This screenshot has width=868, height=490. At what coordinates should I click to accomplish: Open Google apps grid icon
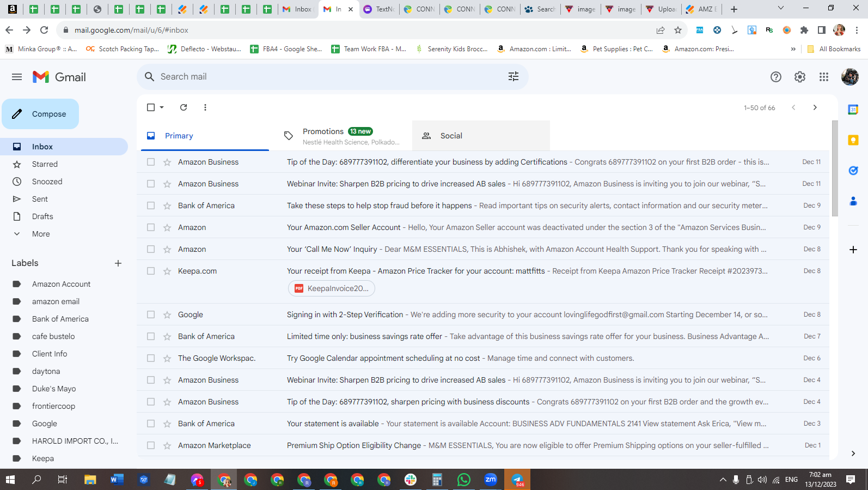(x=824, y=77)
